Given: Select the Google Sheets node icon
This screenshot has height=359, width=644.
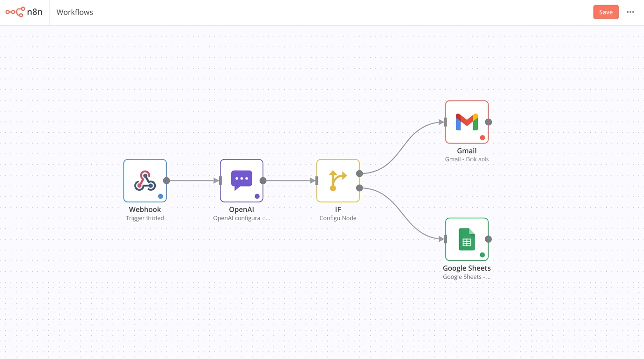Looking at the screenshot, I should pos(467,239).
